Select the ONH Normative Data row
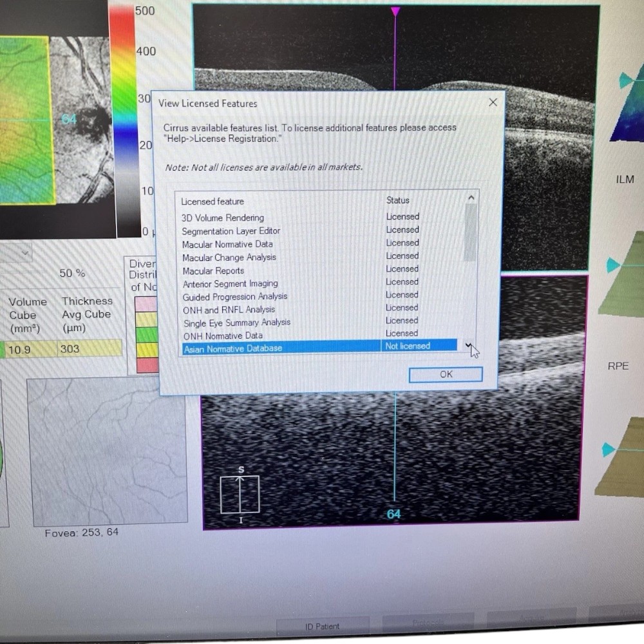 pyautogui.click(x=319, y=335)
